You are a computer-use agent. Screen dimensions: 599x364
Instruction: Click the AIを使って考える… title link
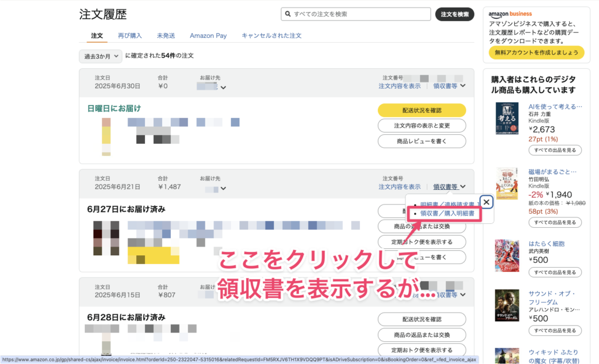[555, 106]
